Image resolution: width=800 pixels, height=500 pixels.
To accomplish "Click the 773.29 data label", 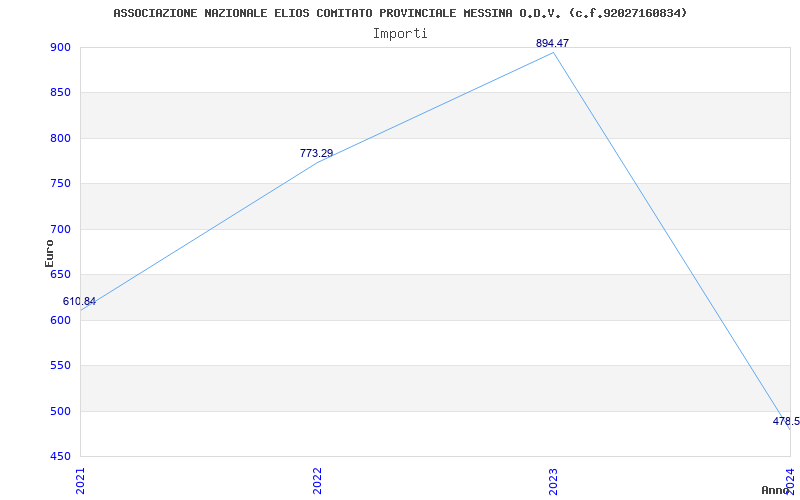I will (316, 153).
